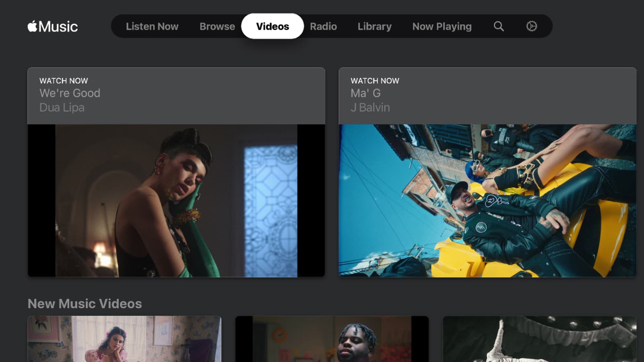Open the video with man with dreadlocks
Viewport: 644px width, 362px height.
click(332, 339)
